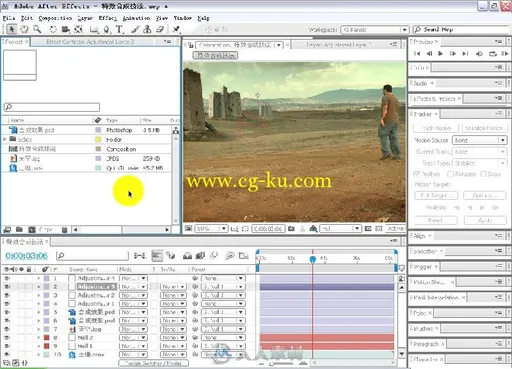Image resolution: width=512 pixels, height=369 pixels.
Task: Open the Layer menu
Action: (x=85, y=18)
